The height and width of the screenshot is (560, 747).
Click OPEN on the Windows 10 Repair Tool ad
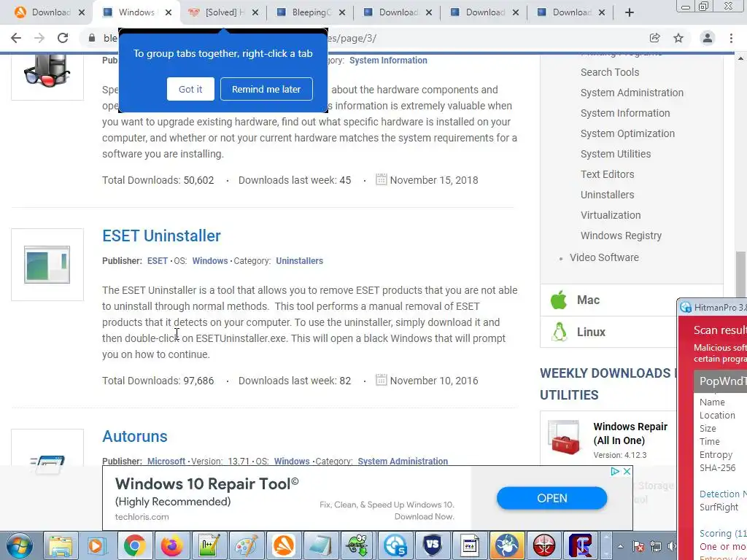(x=551, y=499)
